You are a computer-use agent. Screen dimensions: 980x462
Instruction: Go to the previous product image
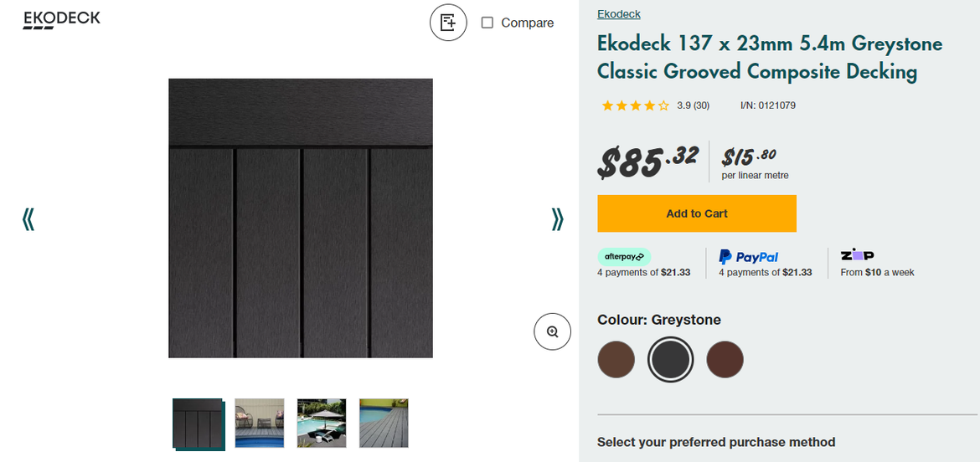point(28,219)
